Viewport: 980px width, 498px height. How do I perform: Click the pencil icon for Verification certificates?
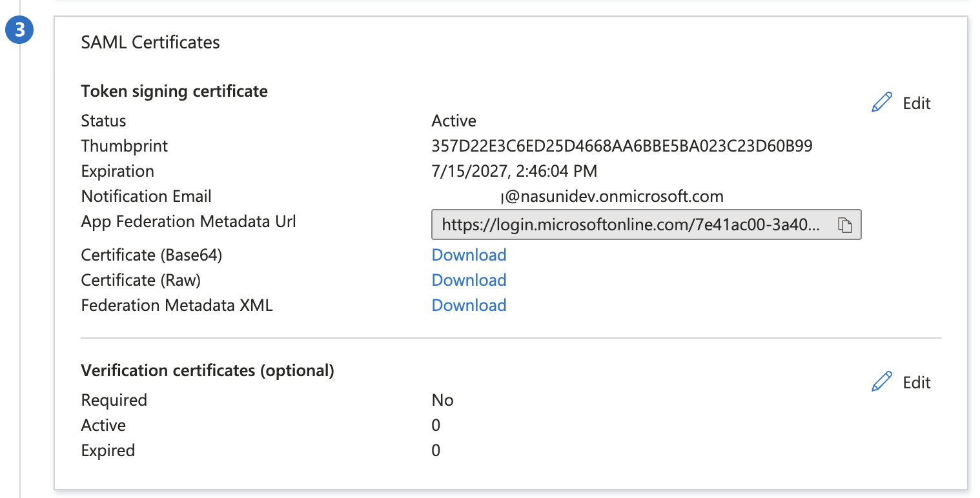point(881,382)
